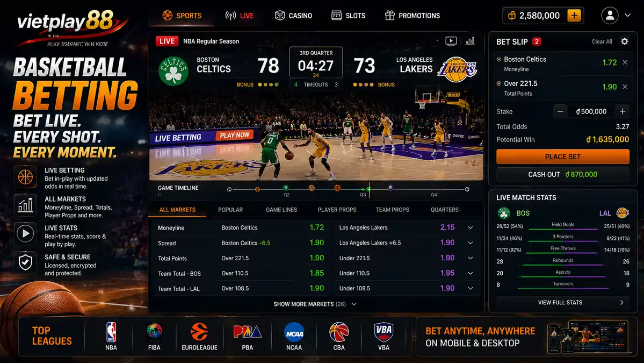Select the NBA league logo
This screenshot has width=644, height=363.
click(111, 332)
